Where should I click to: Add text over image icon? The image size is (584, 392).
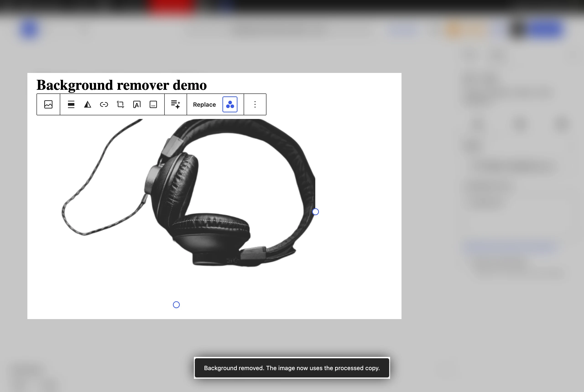tap(137, 105)
